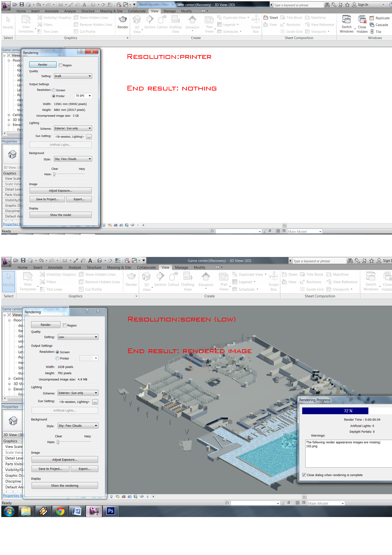Click Sheet icon in upper Revit ribbon

click(266, 18)
